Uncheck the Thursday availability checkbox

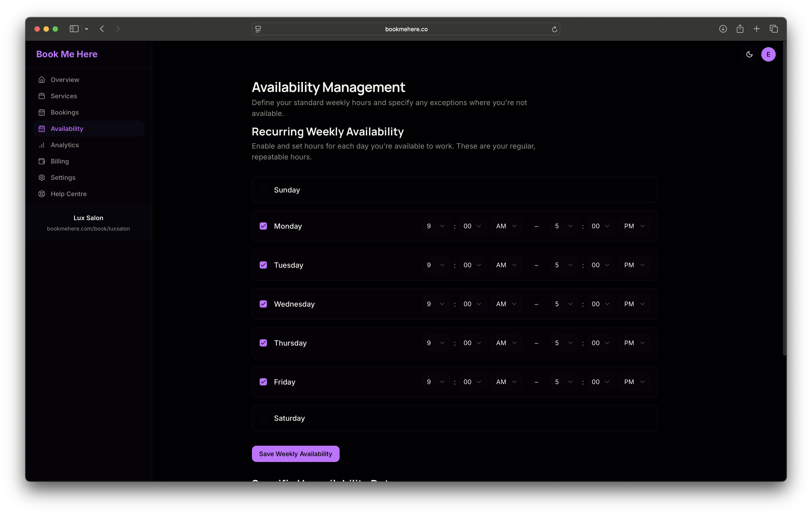point(263,343)
